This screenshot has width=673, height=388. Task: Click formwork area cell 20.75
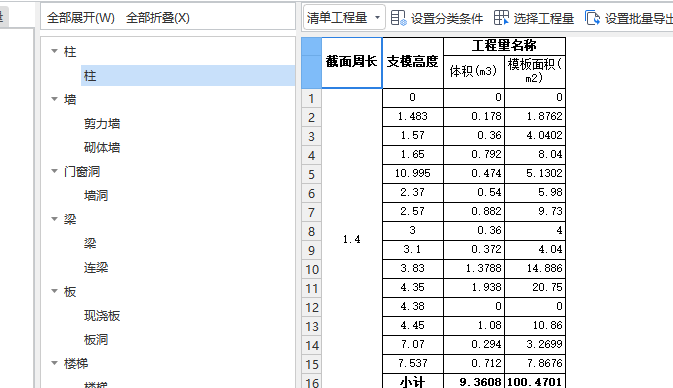pos(535,288)
